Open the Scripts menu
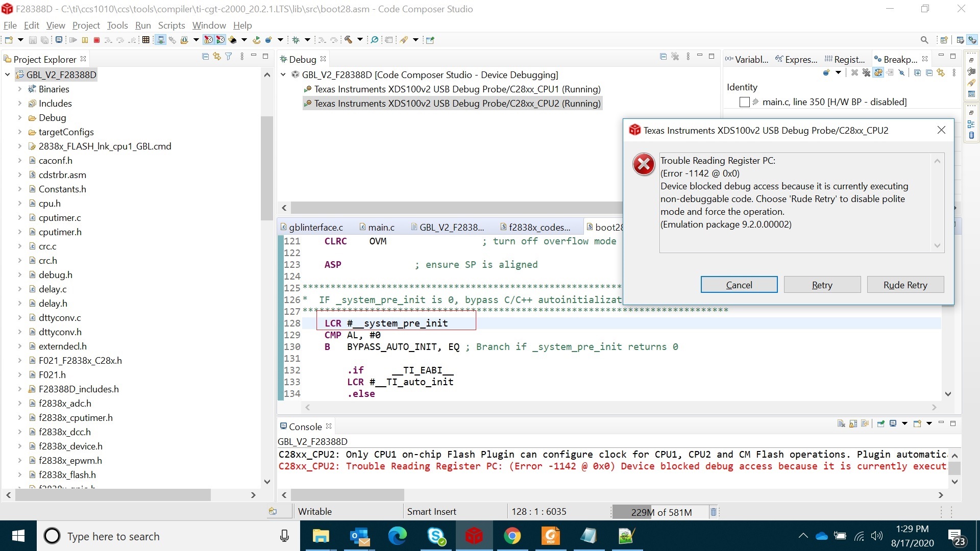This screenshot has height=551, width=980. (x=171, y=25)
